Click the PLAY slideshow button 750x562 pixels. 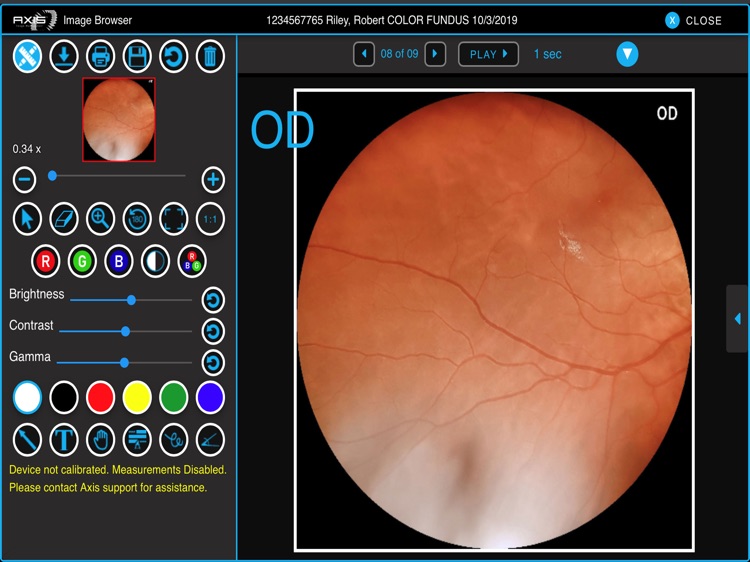(x=488, y=54)
